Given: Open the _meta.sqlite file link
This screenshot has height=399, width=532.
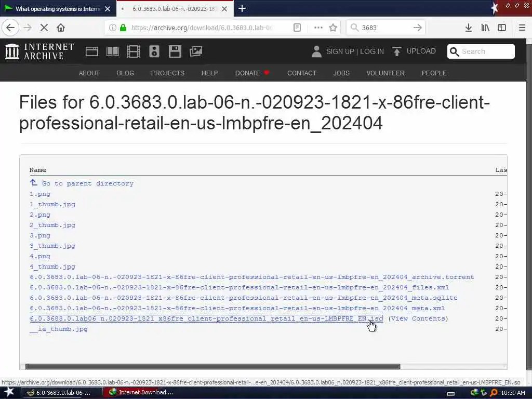Looking at the screenshot, I should 244,298.
